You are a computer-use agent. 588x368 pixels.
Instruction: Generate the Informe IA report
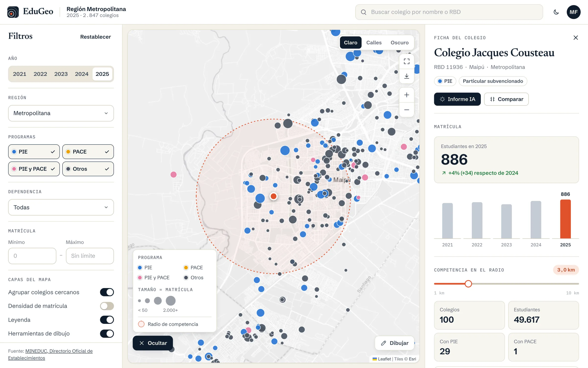tap(457, 99)
